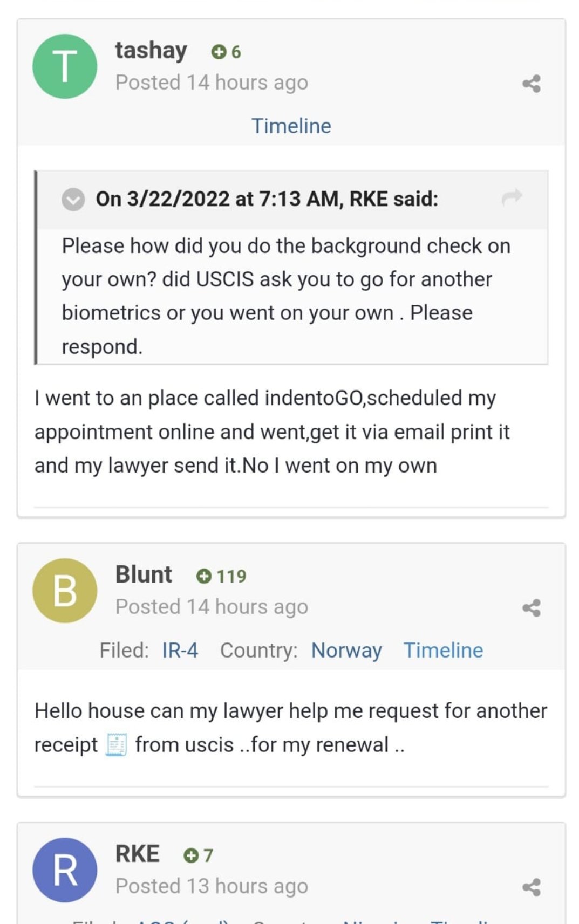Image resolution: width=579 pixels, height=924 pixels.
Task: Open RKE's blue R avatar
Action: pyautogui.click(x=65, y=870)
